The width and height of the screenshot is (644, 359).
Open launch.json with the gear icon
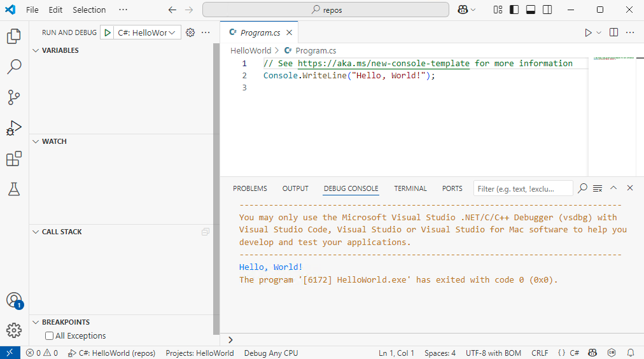tap(190, 32)
